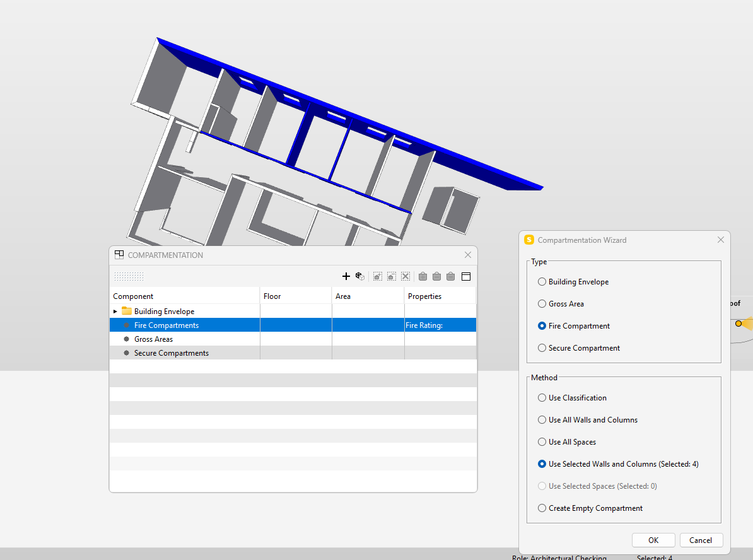The width and height of the screenshot is (753, 560).
Task: Click the cube components icon in Compartmentation toolbar
Action: pyautogui.click(x=359, y=276)
